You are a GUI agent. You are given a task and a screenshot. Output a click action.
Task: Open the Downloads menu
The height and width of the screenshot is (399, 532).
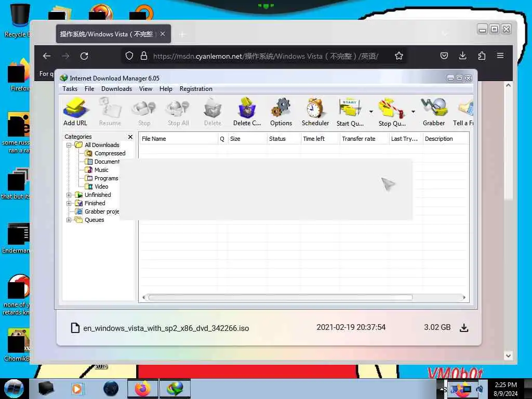pos(116,89)
